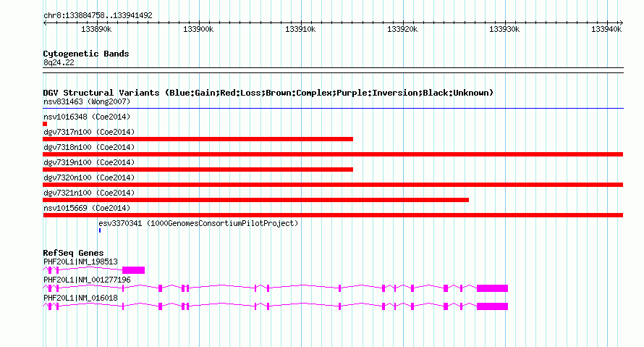644x347 pixels.
Task: Click the PHF20L1|NM_198513 gene label
Action: click(80, 262)
